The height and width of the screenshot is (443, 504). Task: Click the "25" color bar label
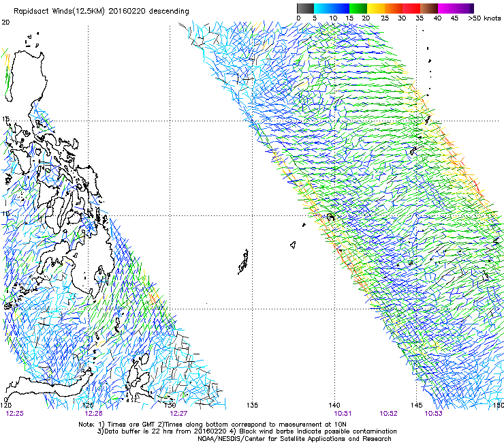point(384,18)
